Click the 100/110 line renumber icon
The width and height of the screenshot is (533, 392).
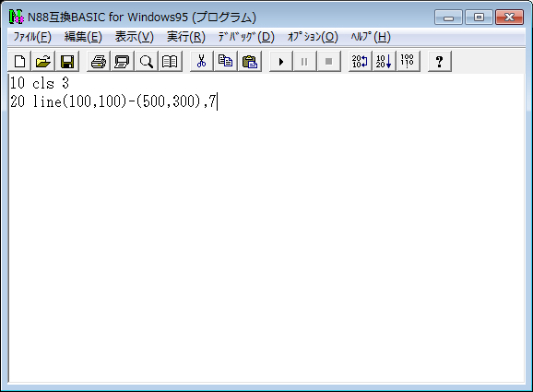[x=408, y=62]
